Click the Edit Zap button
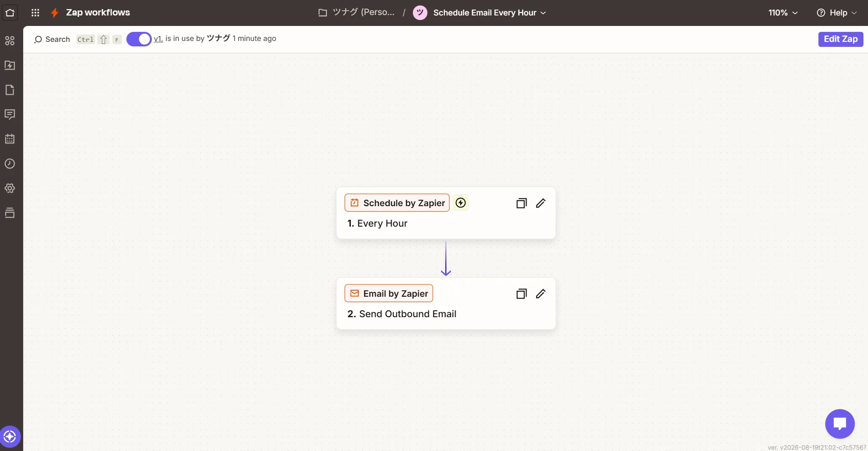 [841, 39]
